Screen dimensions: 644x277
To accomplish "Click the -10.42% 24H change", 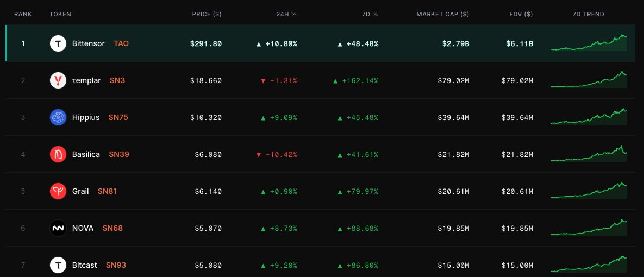I will (277, 154).
